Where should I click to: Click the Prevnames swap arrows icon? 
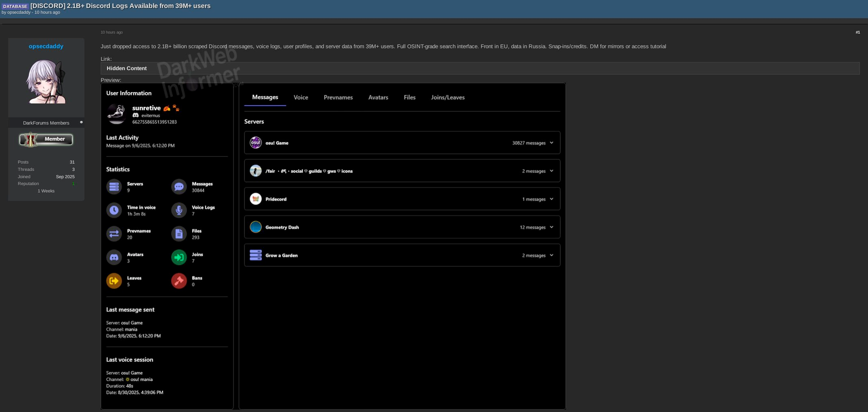pos(114,234)
